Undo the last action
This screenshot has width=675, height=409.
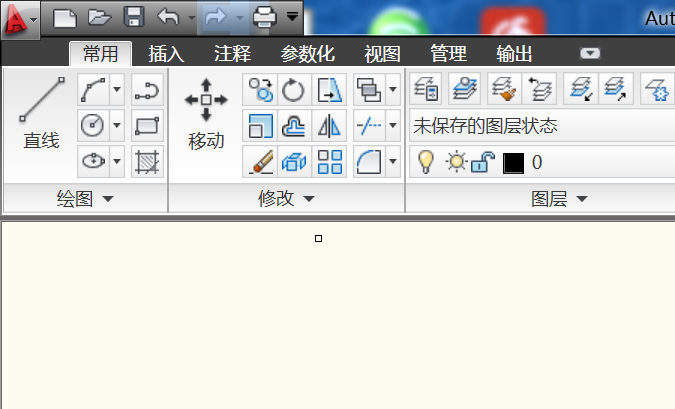[168, 18]
